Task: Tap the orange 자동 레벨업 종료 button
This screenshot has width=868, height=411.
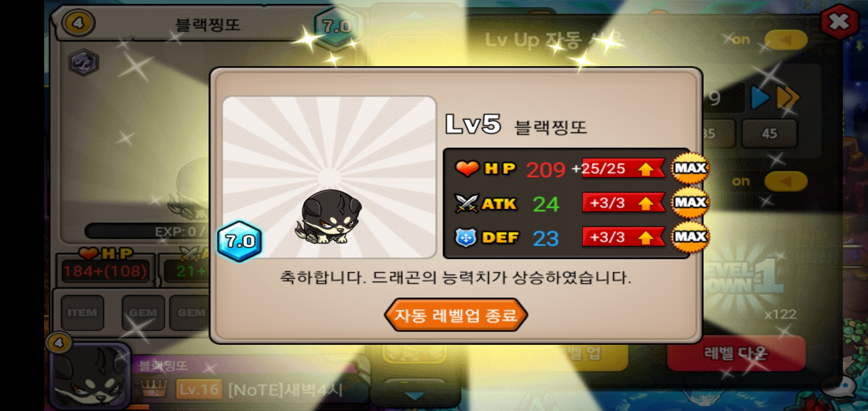Action: (x=456, y=315)
